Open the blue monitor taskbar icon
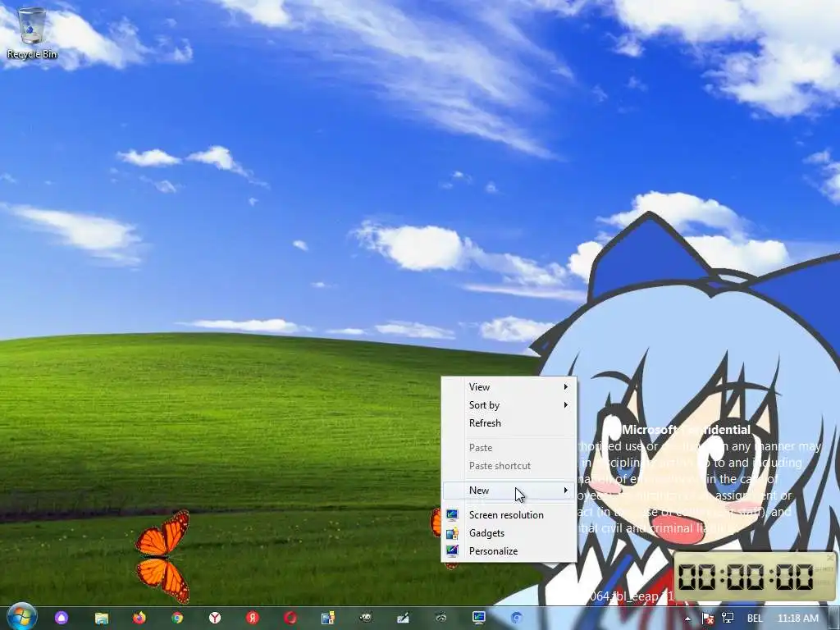The height and width of the screenshot is (630, 840). (479, 619)
